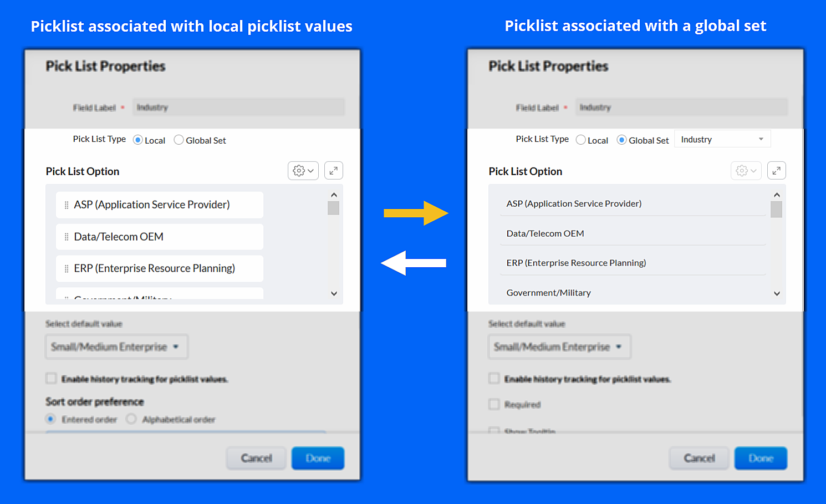Click scroll down arrow in right option list

tap(777, 293)
